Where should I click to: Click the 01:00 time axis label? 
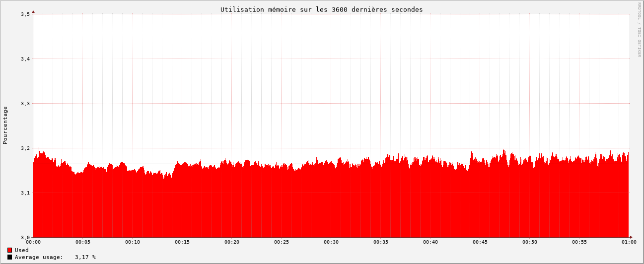pyautogui.click(x=629, y=242)
